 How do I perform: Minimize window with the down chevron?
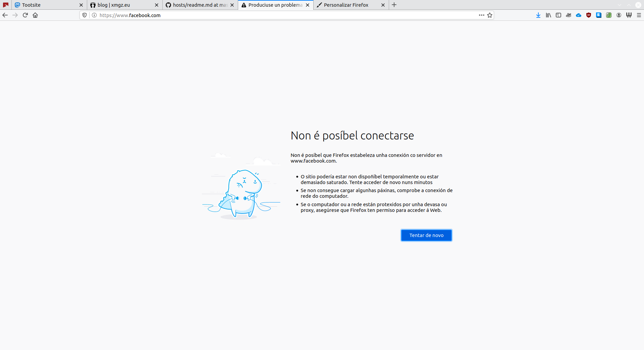tap(620, 5)
